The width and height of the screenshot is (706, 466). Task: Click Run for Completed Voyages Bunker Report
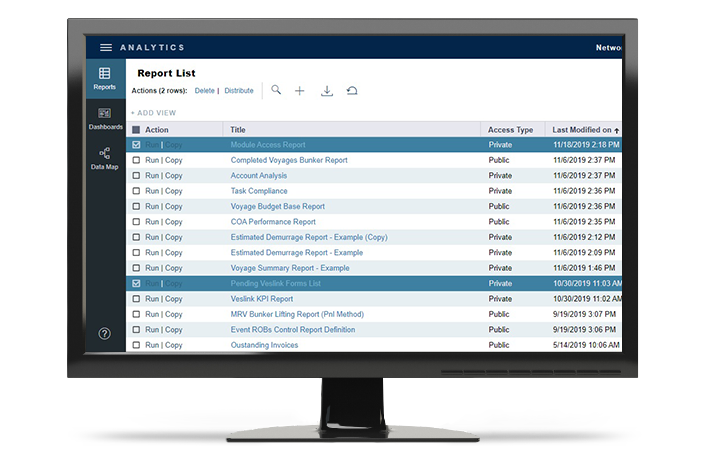pos(152,160)
